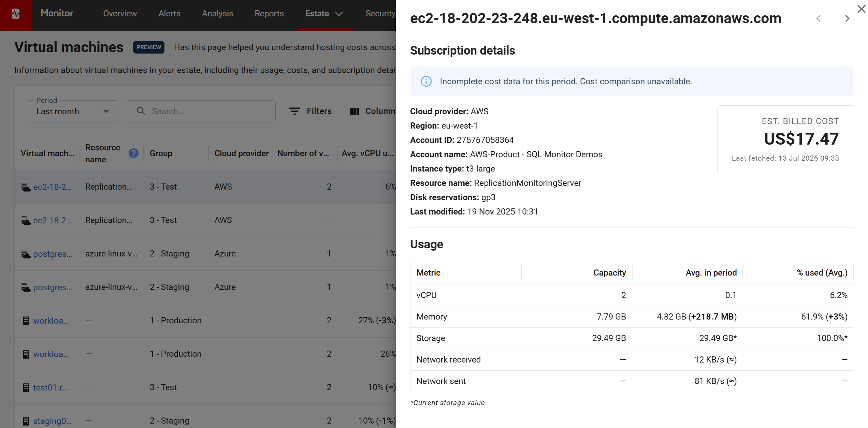This screenshot has width=868, height=428.
Task: Click Instance type t3.large text
Action: tap(452, 169)
